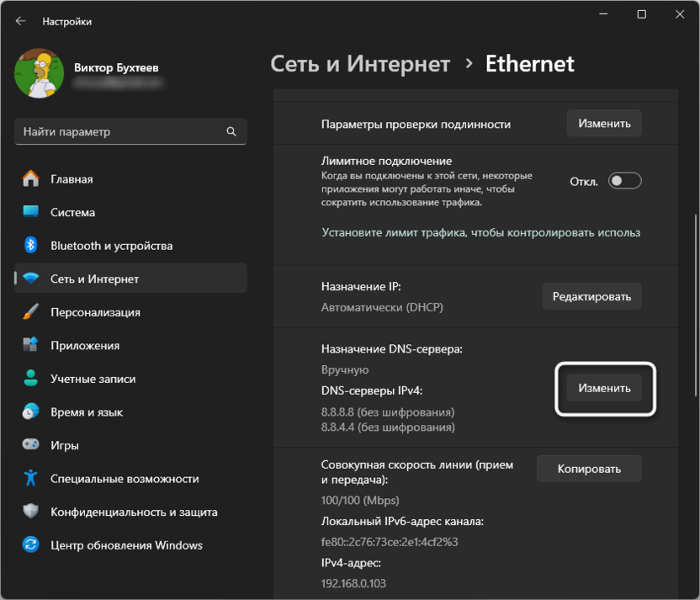Screen dimensions: 700x600
Task: Click Изменить for Параметры проверки подлинности
Action: [604, 124]
